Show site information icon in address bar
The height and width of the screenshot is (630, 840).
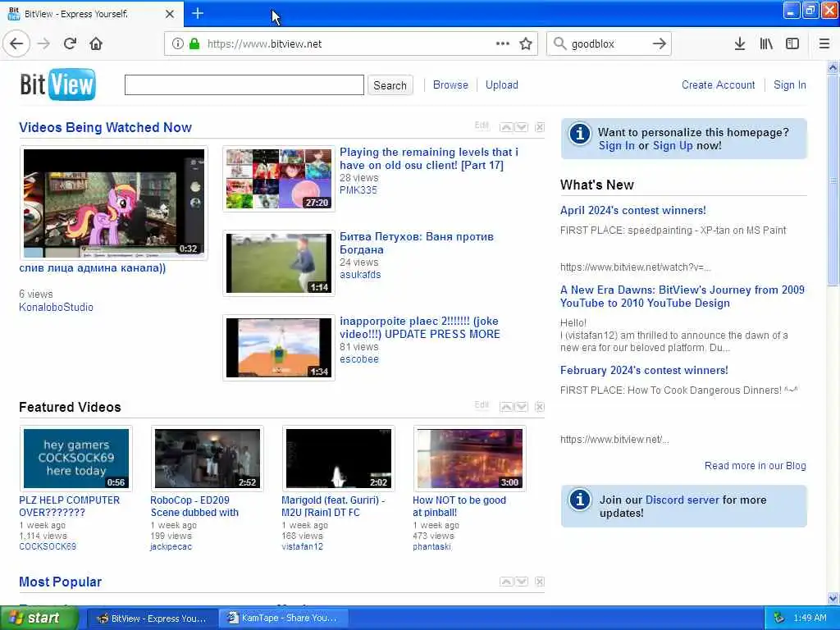point(177,44)
